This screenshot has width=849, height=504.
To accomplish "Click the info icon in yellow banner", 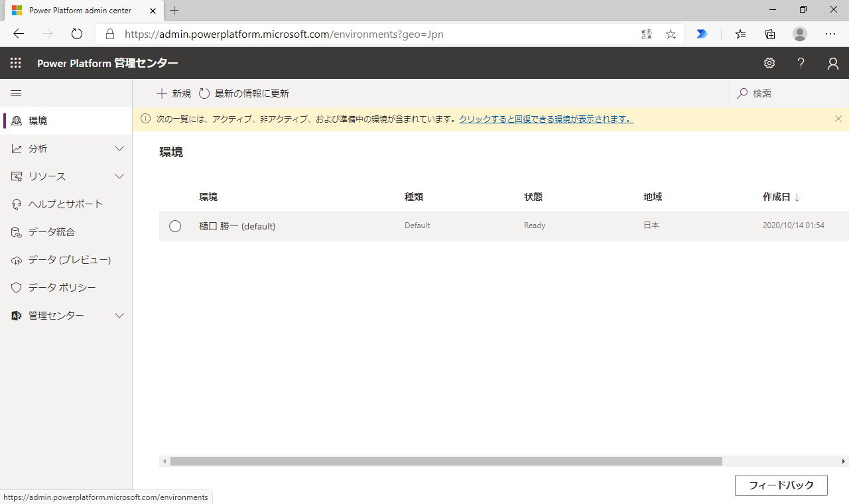I will pos(145,119).
